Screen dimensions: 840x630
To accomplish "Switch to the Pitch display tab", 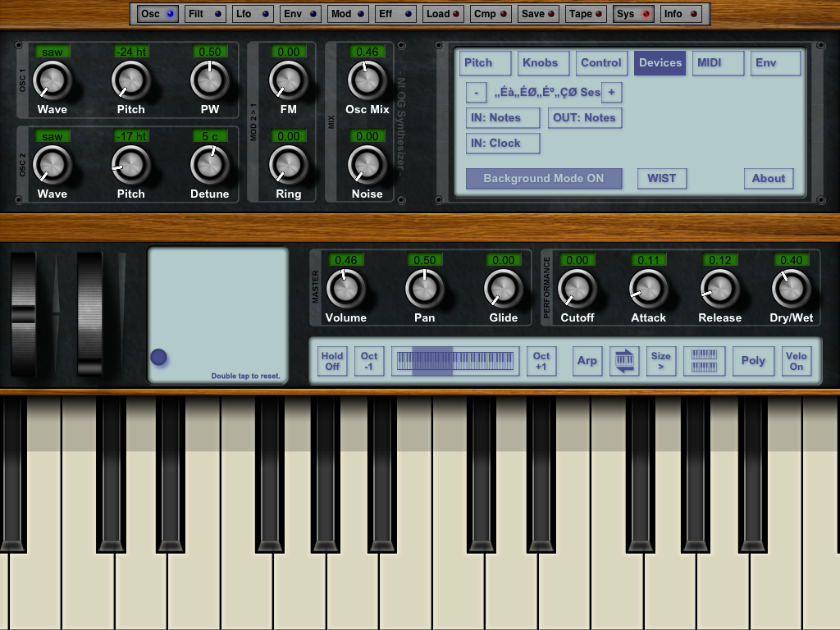I will [485, 62].
